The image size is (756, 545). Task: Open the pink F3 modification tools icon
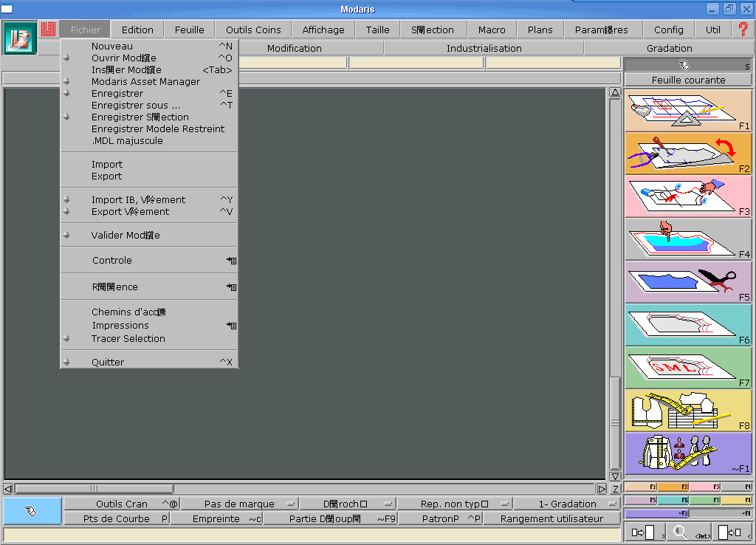688,196
